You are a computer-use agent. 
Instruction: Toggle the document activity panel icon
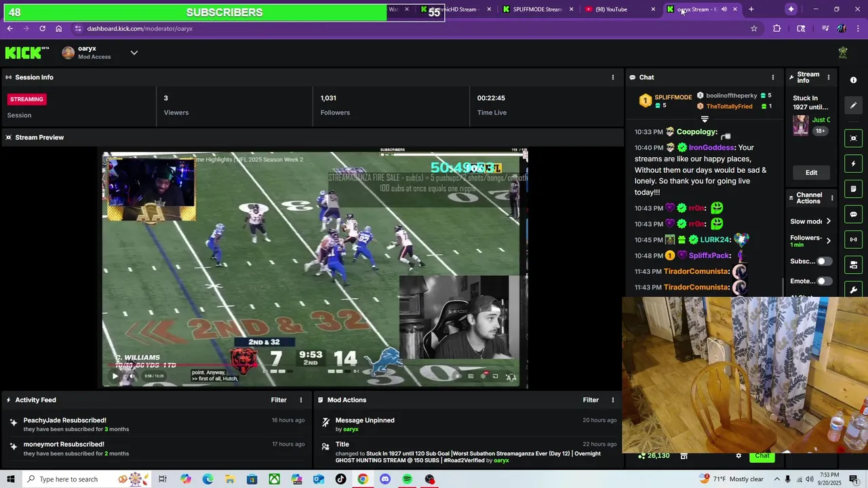tap(853, 188)
